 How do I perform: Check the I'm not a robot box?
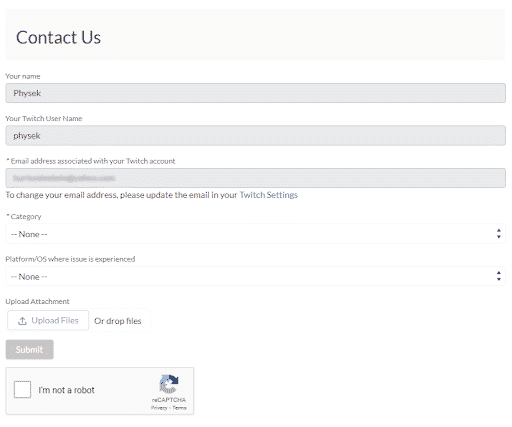pos(22,389)
